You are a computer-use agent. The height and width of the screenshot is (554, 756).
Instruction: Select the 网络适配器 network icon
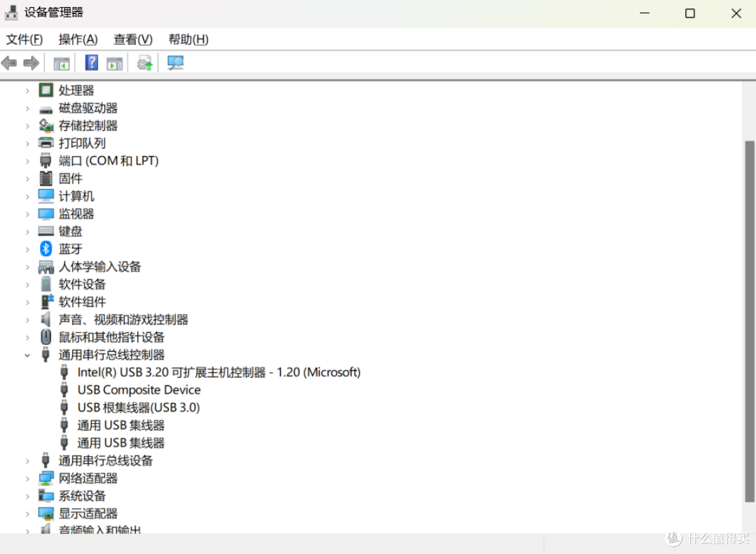coord(45,478)
